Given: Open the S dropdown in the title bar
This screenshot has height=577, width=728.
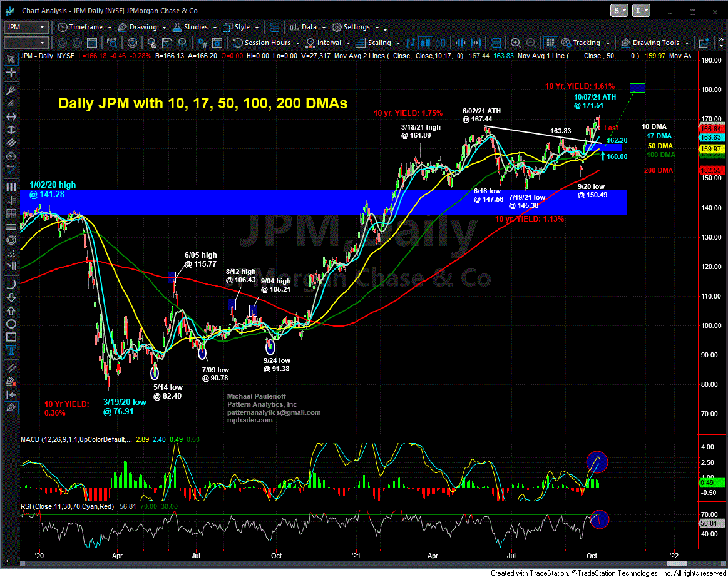Looking at the screenshot, I should click(x=619, y=11).
